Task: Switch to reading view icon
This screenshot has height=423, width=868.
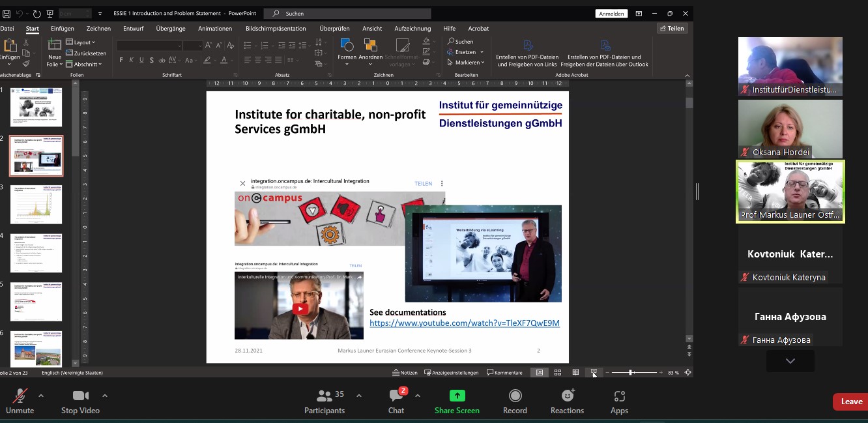Action: pos(575,373)
